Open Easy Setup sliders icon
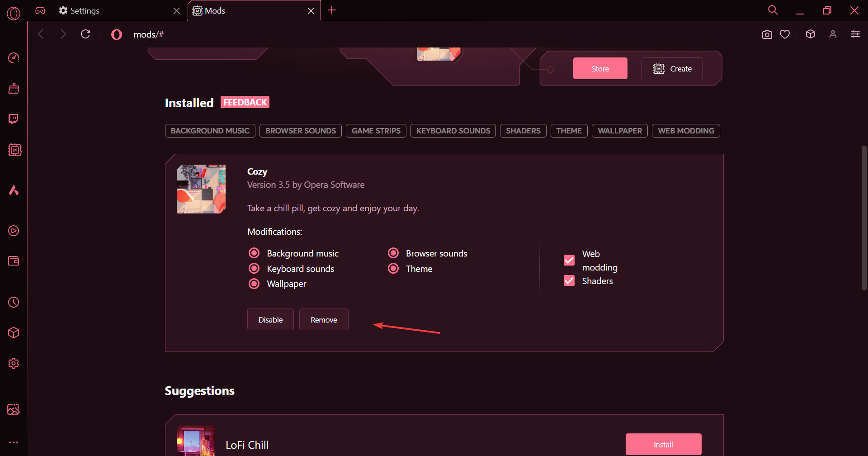 (x=855, y=34)
